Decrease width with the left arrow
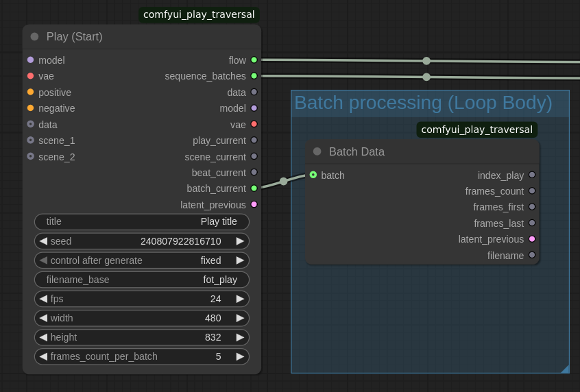580x392 pixels. coord(43,318)
